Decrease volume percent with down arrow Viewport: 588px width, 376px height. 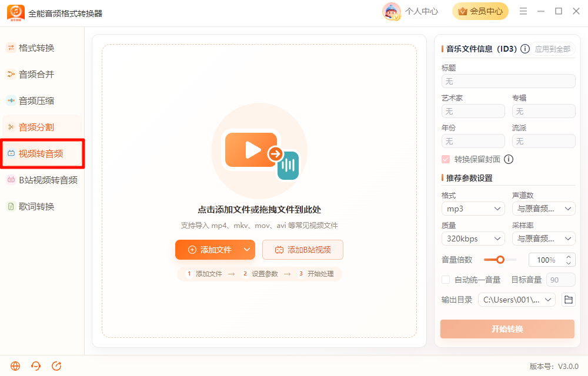[569, 263]
